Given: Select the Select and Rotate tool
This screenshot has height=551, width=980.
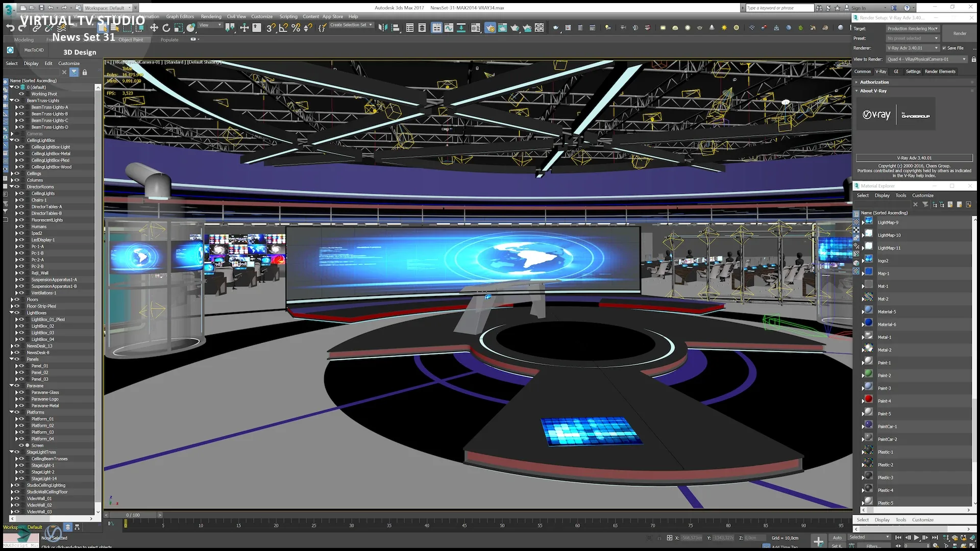Looking at the screenshot, I should pos(166,28).
